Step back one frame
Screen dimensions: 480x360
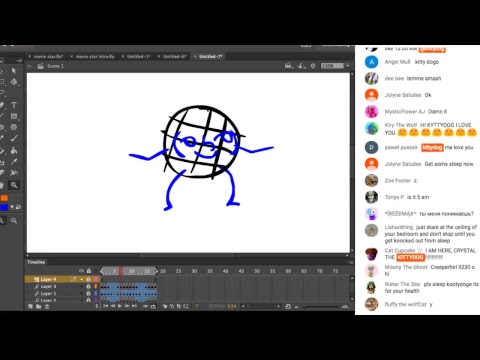113,306
